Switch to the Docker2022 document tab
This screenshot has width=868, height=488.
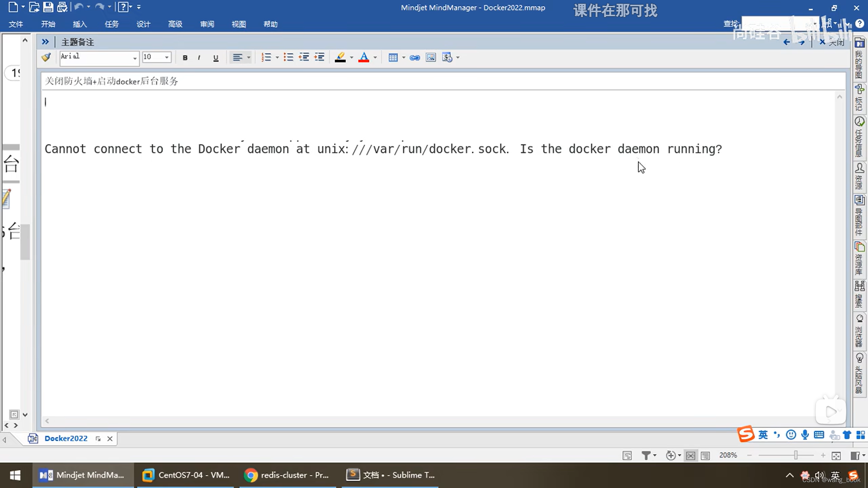pos(66,438)
